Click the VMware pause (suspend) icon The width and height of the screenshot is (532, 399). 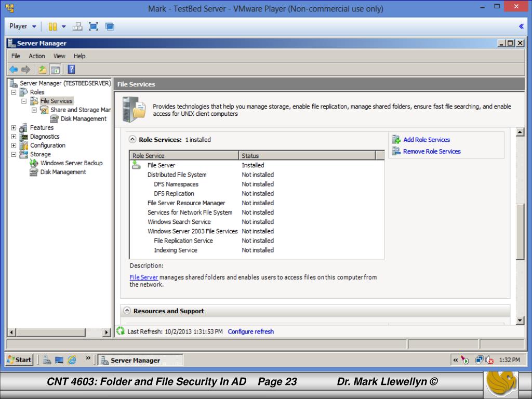(52, 26)
